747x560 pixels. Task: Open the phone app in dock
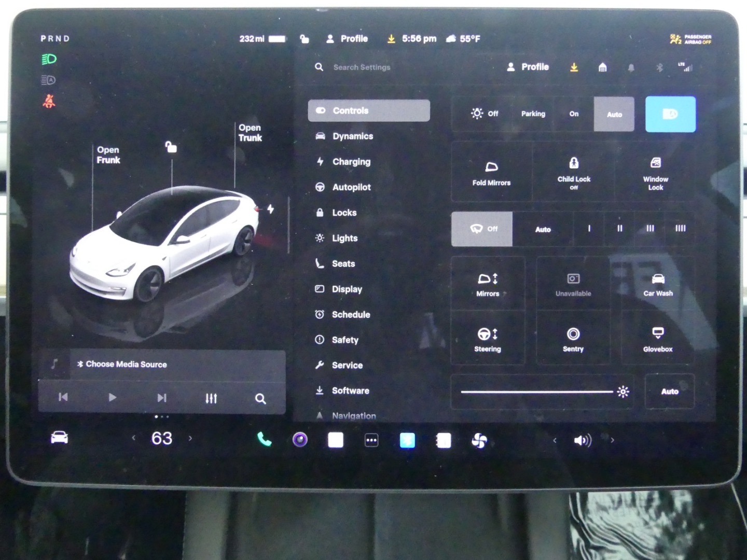point(264,440)
